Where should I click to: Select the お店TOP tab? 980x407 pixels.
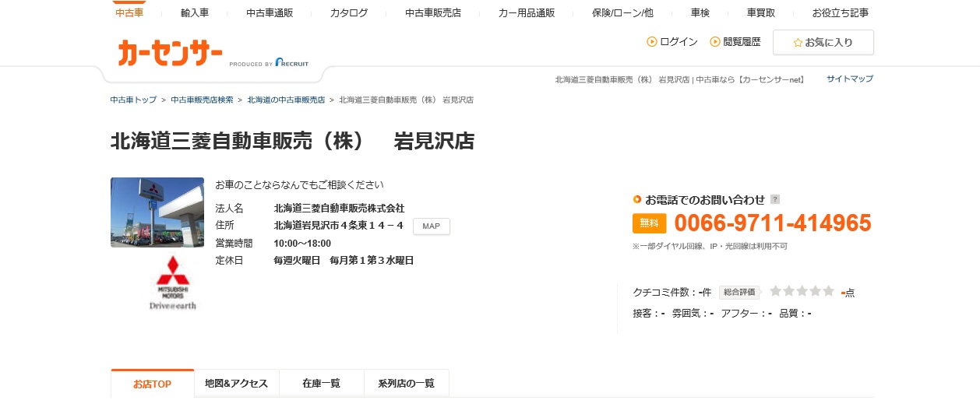[x=152, y=384]
